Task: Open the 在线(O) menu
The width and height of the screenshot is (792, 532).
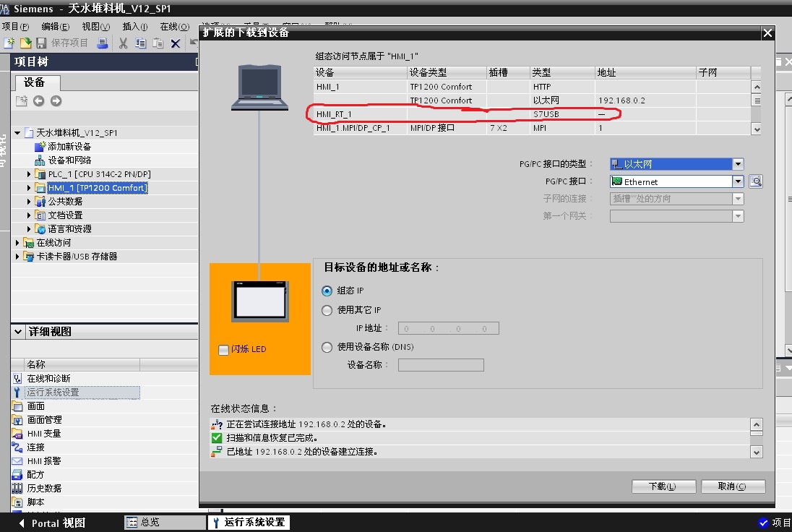Action: click(x=174, y=26)
